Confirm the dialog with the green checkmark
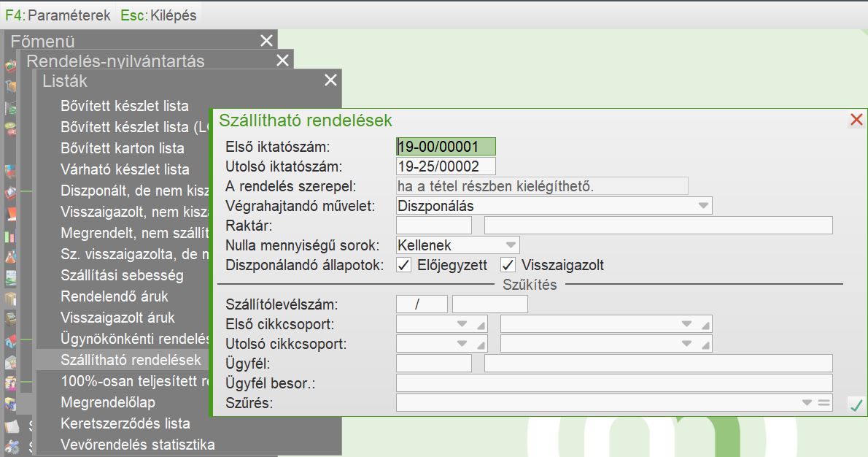This screenshot has width=868, height=457. coord(856,405)
